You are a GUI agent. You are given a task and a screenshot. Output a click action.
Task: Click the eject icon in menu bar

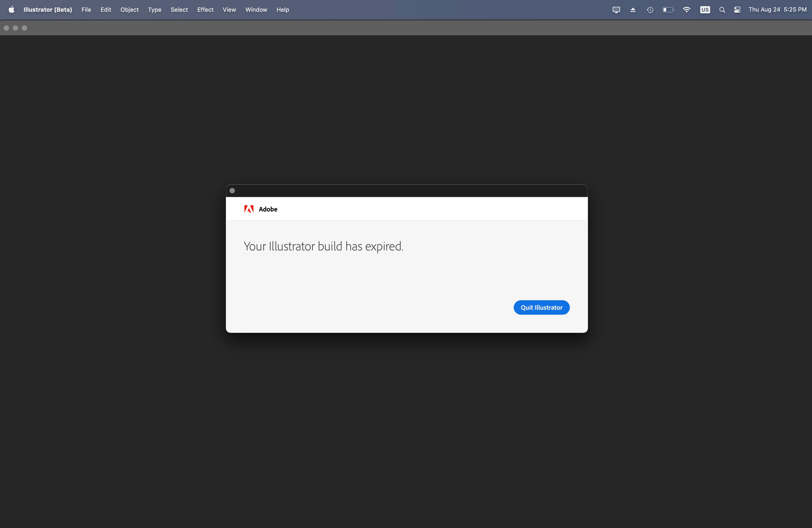[x=633, y=10]
